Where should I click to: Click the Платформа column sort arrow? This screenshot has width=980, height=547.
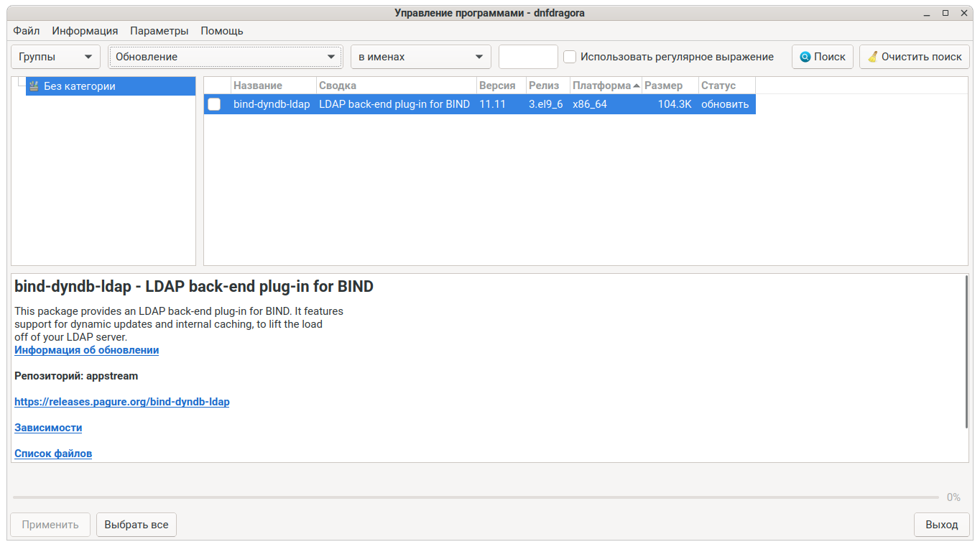(637, 86)
